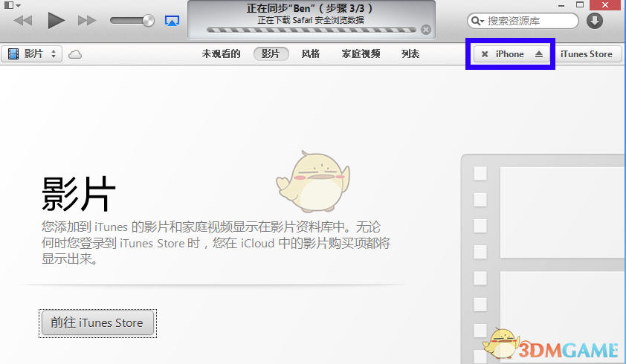Viewport: 626px width, 364px height.
Task: Click the iPhone device button
Action: tap(510, 54)
